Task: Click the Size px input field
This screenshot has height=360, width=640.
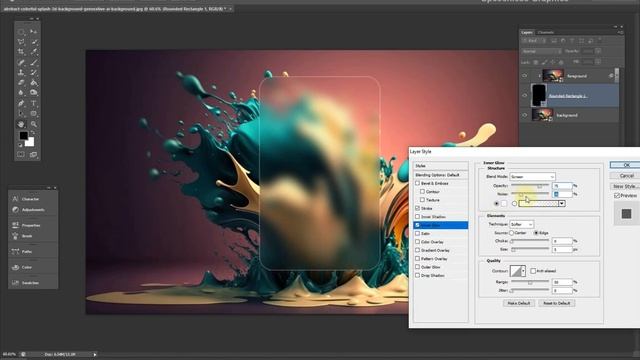Action: point(562,249)
